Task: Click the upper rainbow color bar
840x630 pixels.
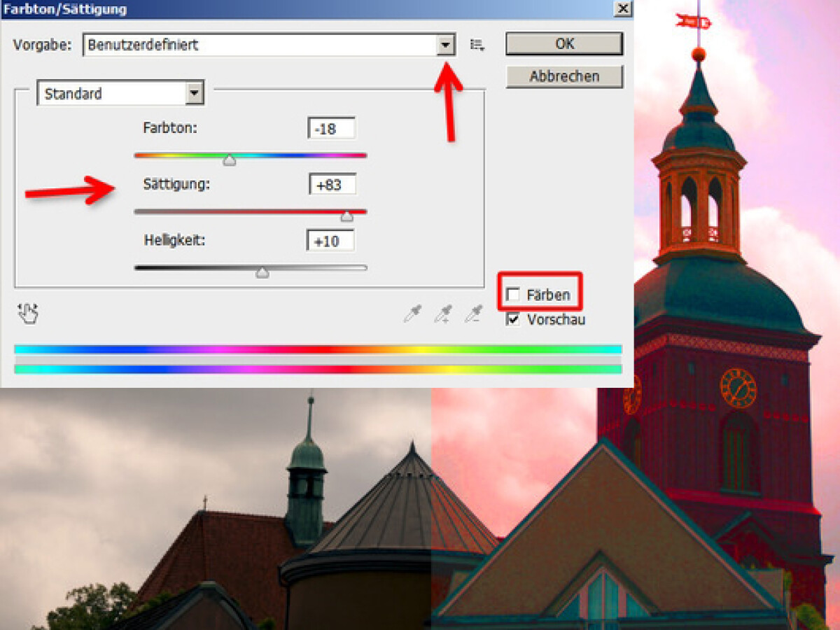Action: pos(318,349)
